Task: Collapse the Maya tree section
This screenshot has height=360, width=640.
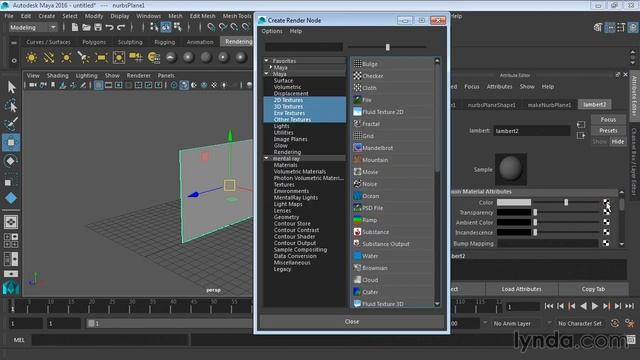Action: coord(267,73)
